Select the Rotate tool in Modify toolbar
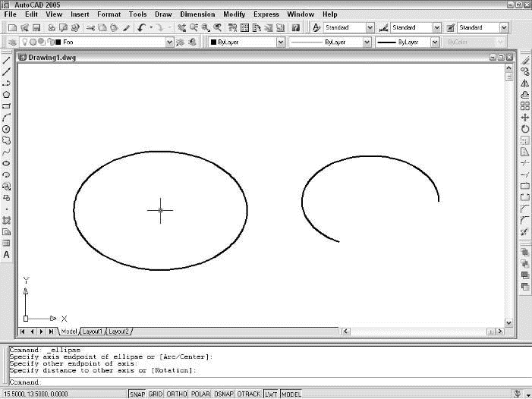Screen dimensions: 532x399 point(524,129)
